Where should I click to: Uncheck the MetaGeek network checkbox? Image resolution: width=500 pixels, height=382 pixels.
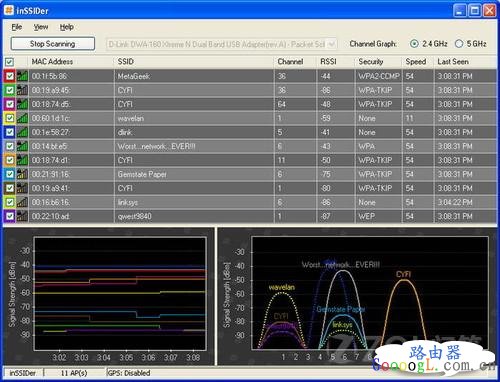[10, 76]
